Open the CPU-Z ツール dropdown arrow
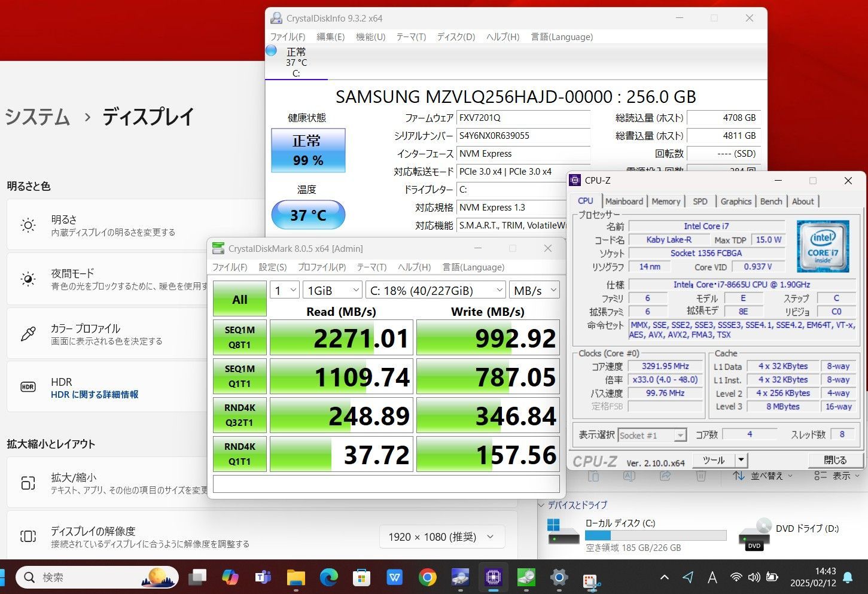 coord(741,460)
